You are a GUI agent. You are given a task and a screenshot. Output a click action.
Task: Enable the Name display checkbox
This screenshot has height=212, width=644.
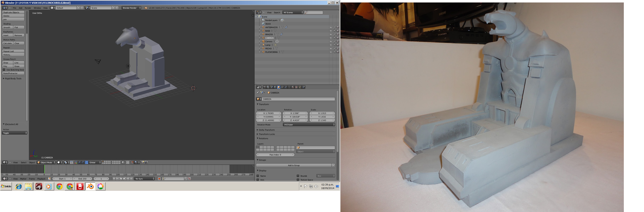[258, 176]
